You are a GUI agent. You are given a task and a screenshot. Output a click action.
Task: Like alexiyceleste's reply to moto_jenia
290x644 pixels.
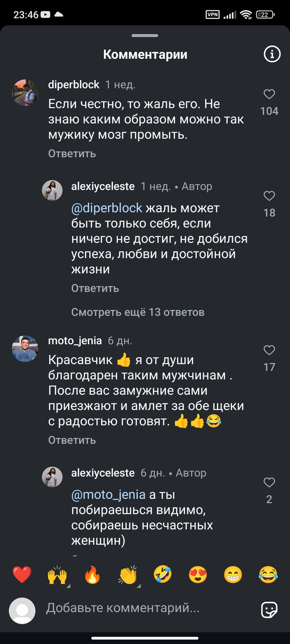(x=269, y=483)
